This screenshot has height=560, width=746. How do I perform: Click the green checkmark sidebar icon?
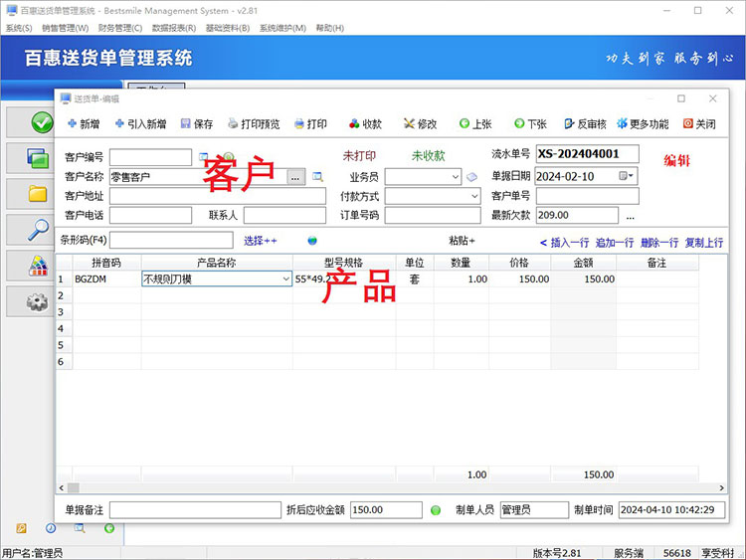point(43,122)
